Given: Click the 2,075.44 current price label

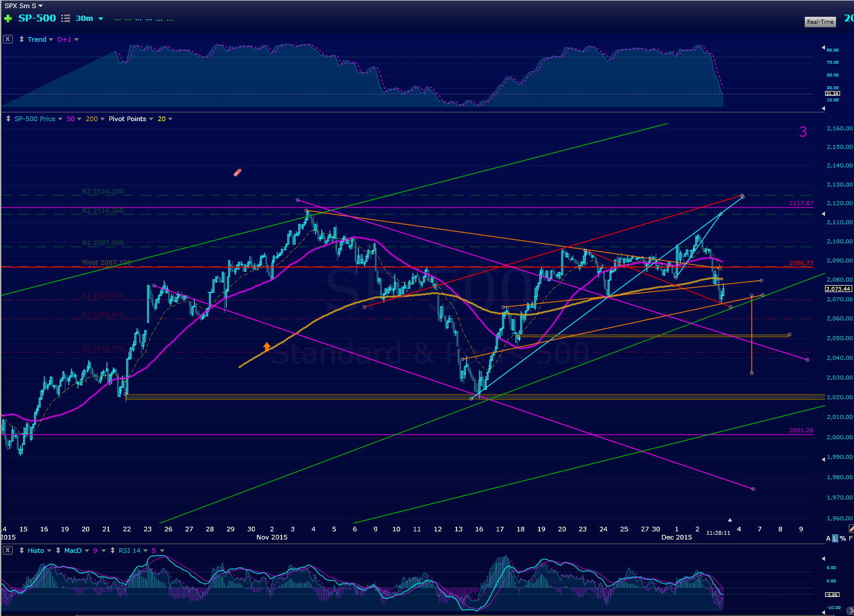Looking at the screenshot, I should (x=838, y=289).
